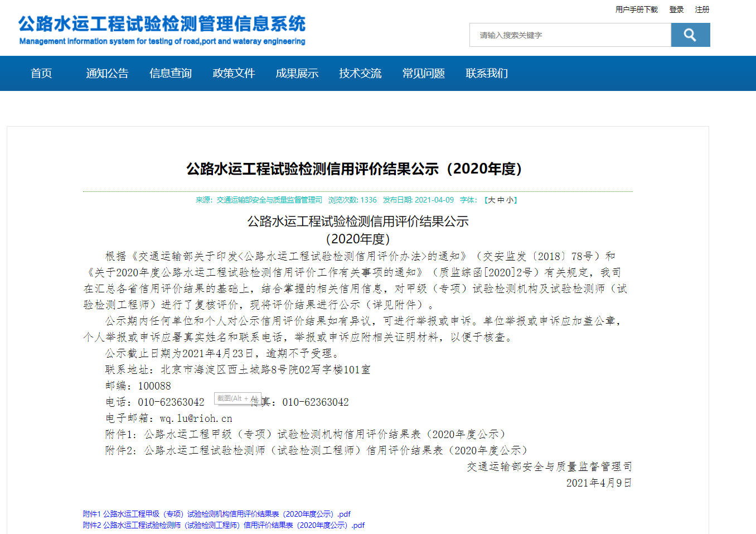Click the magnifier search button

tap(690, 35)
